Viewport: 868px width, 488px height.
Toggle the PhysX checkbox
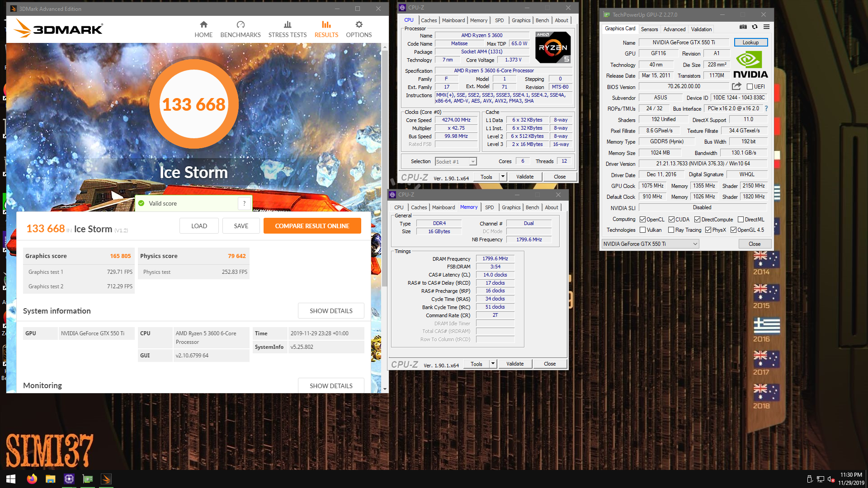click(708, 230)
